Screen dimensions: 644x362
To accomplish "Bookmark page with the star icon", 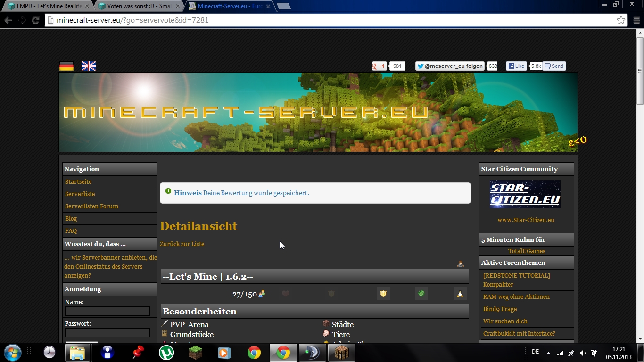I will click(621, 20).
